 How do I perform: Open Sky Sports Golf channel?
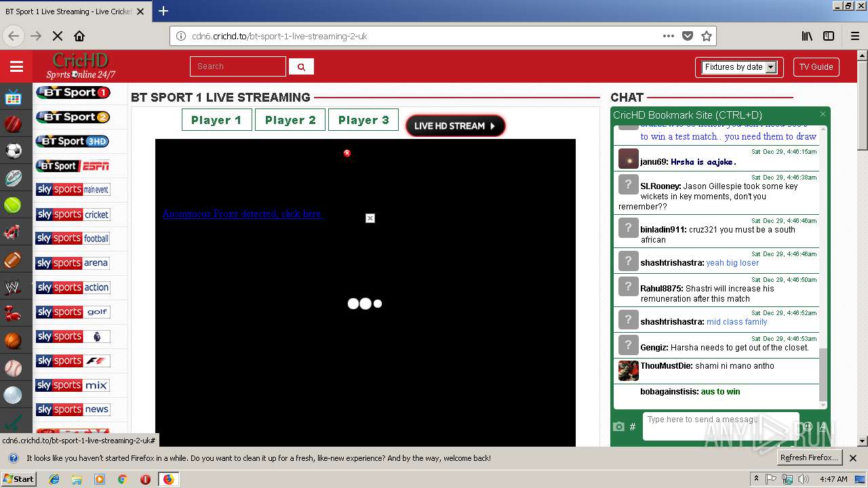click(73, 312)
